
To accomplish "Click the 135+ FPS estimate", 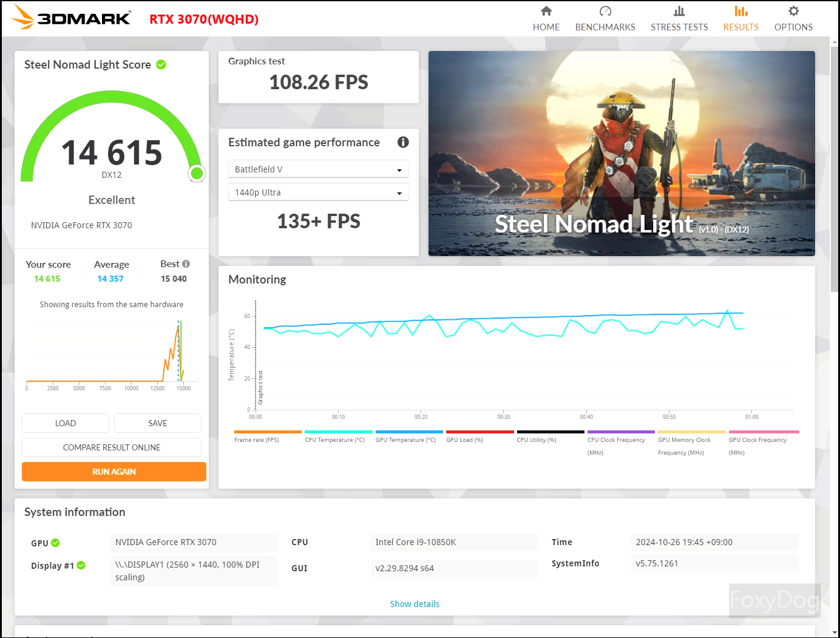I will point(319,221).
